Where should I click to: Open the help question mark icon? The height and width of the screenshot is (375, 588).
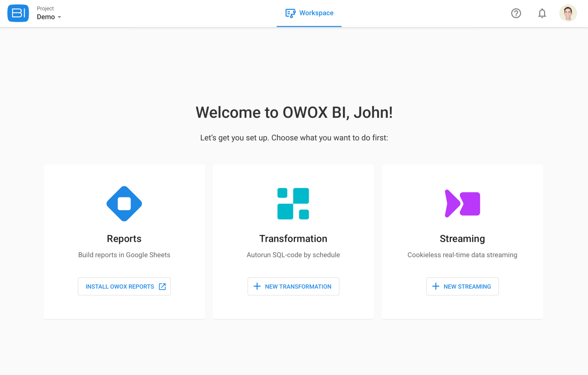click(516, 13)
